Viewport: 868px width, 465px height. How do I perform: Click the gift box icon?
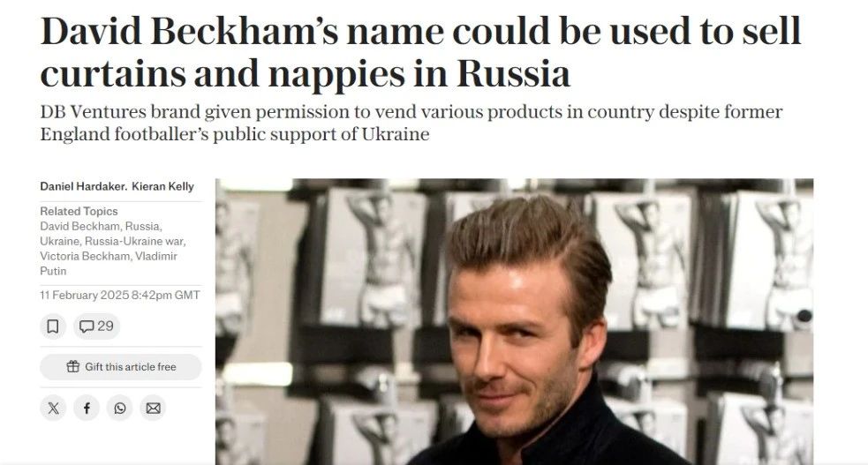(x=73, y=366)
